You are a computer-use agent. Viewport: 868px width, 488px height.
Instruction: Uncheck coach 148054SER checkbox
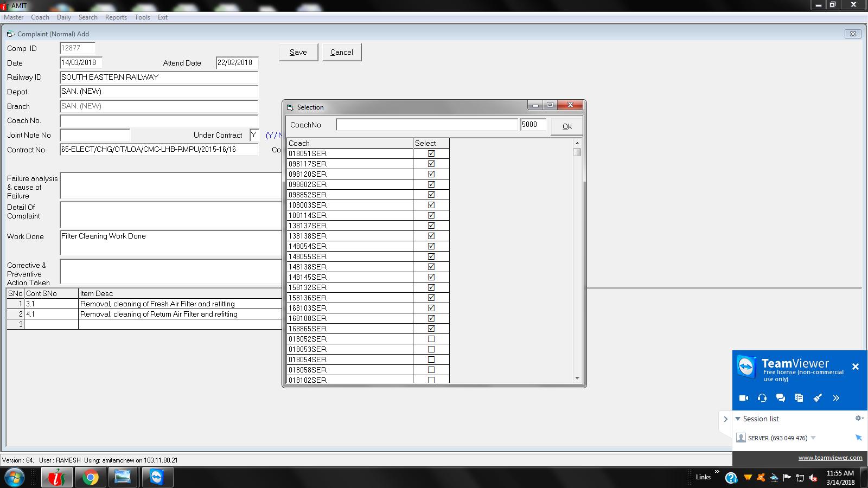click(431, 246)
